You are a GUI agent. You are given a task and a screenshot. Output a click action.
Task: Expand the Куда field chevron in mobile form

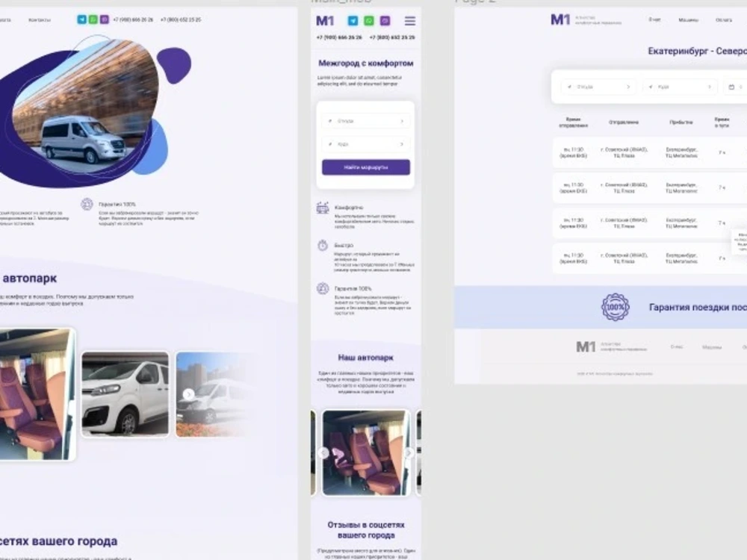coord(402,144)
